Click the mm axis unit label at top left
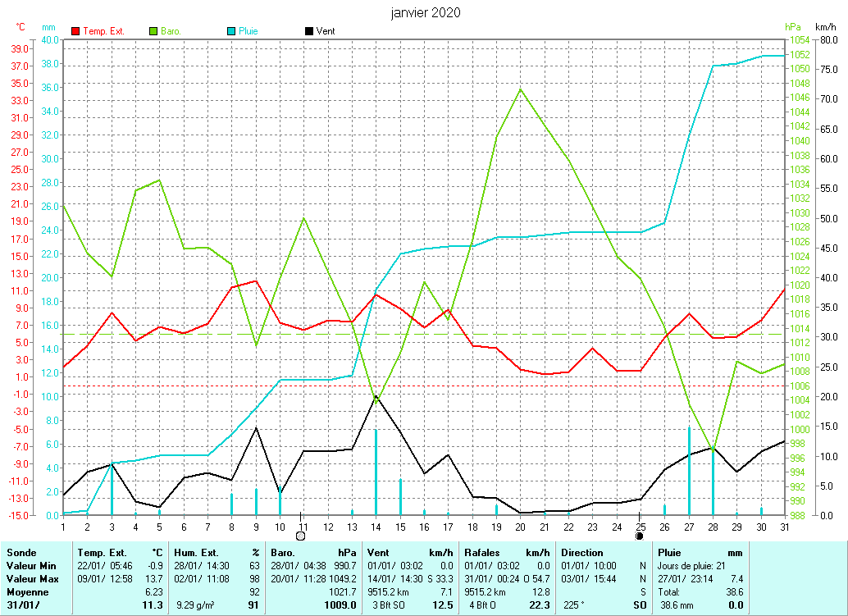The height and width of the screenshot is (616, 848). pos(48,27)
